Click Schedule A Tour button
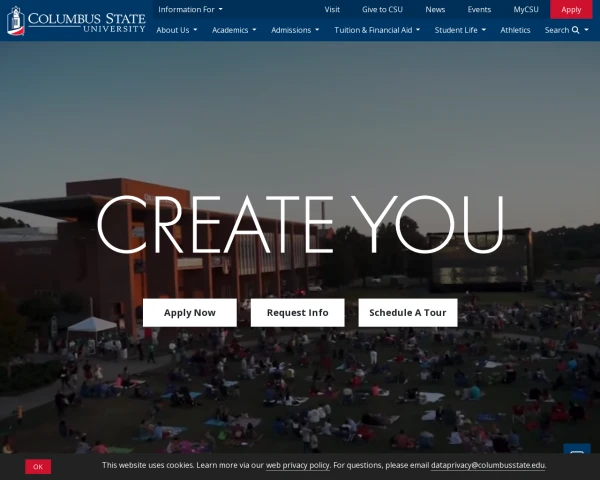600x480 pixels. (x=408, y=313)
